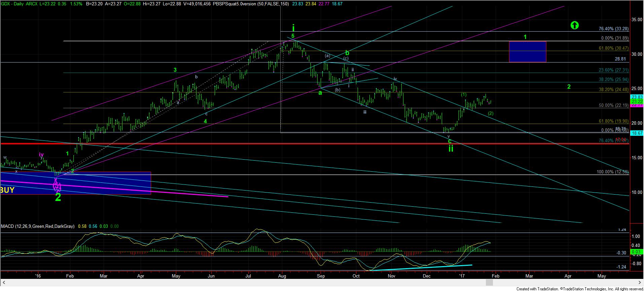Click the Oct label on the date axis
This screenshot has width=644, height=291.
(x=356, y=276)
